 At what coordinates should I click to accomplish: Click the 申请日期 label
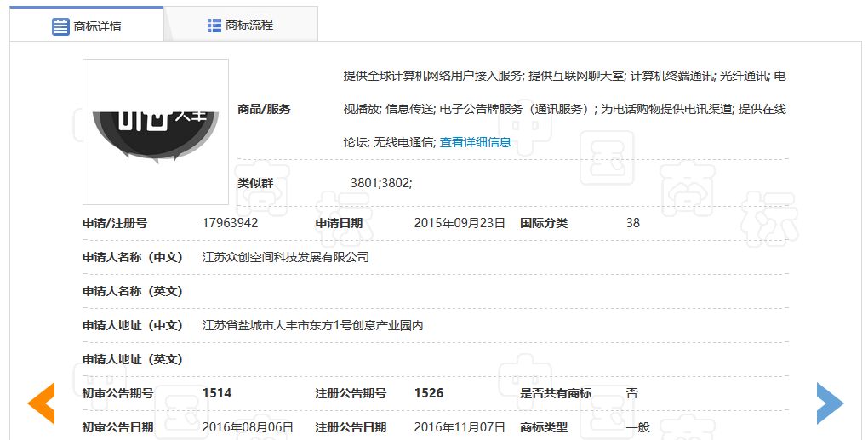[x=339, y=223]
